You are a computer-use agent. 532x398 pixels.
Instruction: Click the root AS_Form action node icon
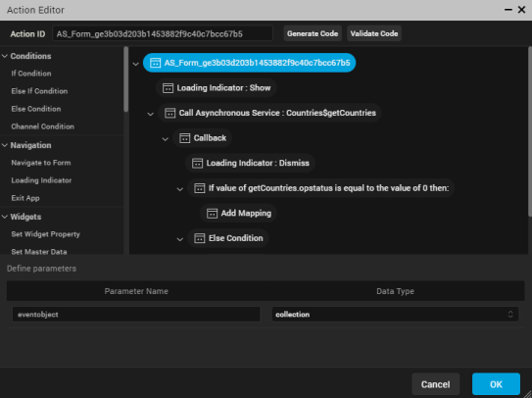point(155,63)
